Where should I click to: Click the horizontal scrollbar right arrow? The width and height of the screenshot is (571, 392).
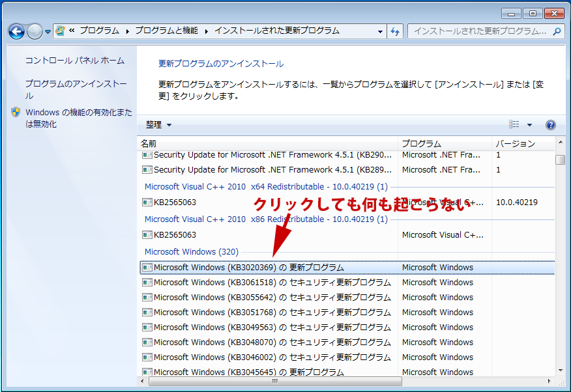tap(549, 381)
